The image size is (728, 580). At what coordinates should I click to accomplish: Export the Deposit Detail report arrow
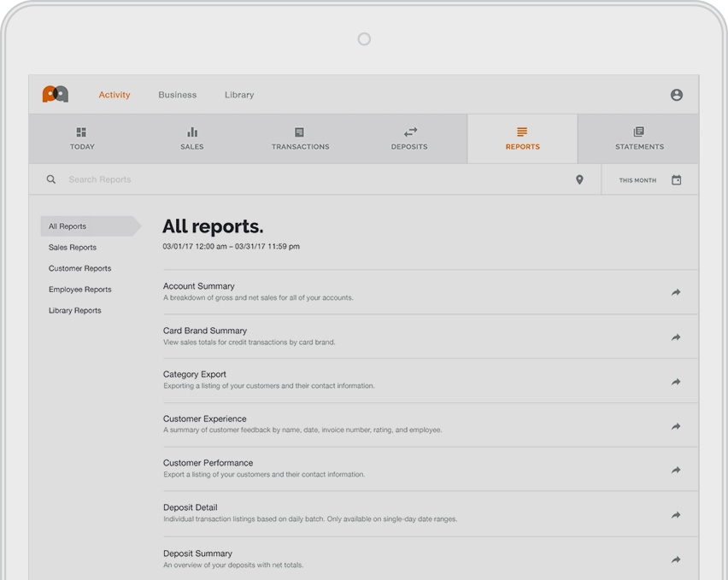pos(676,515)
